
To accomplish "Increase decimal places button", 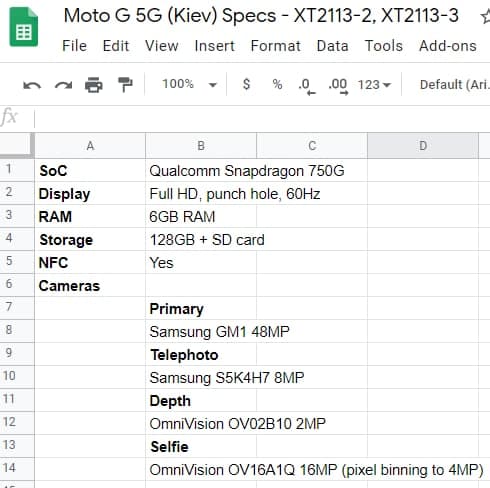I will (338, 86).
